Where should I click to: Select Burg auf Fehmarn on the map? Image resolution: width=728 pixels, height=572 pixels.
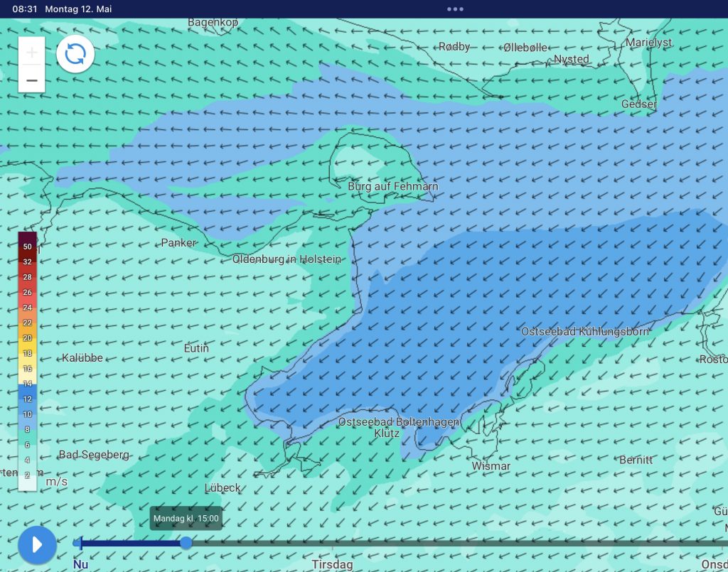click(392, 186)
